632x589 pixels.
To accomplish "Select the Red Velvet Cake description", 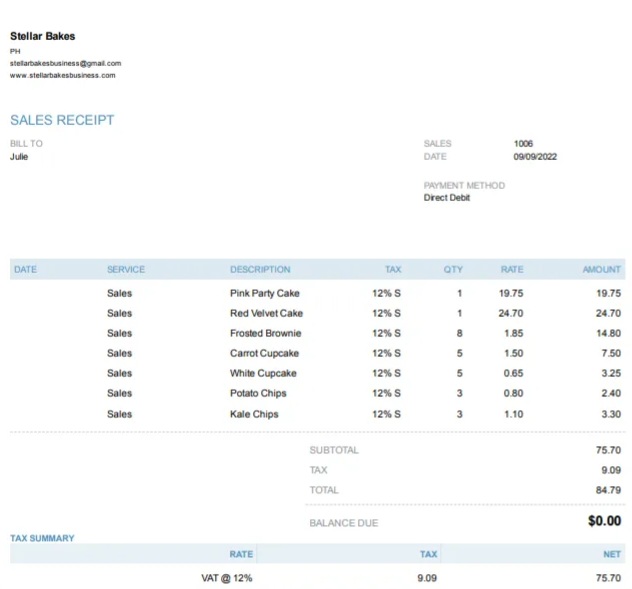I will [x=266, y=313].
